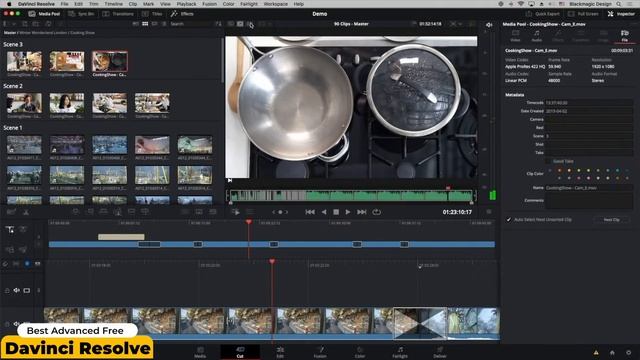Select the tan title clip on upper timeline
Viewport: 640px width, 360px height.
121,237
